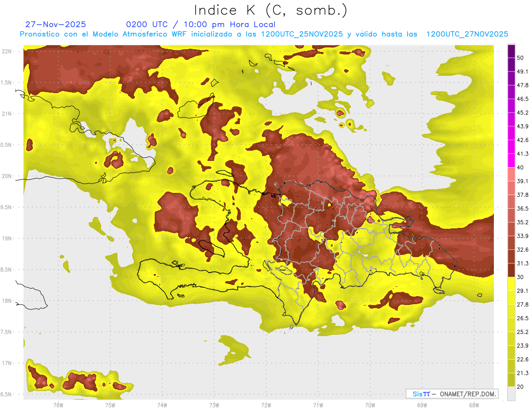Image resolution: width=532 pixels, height=411 pixels.
Task: Click the "76W" longitude label
Action: 58,405
